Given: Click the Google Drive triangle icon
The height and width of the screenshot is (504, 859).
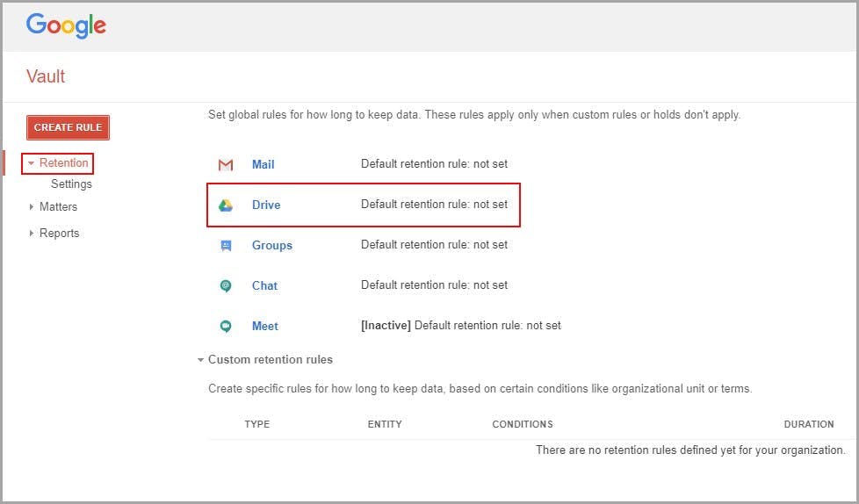Looking at the screenshot, I should point(226,205).
